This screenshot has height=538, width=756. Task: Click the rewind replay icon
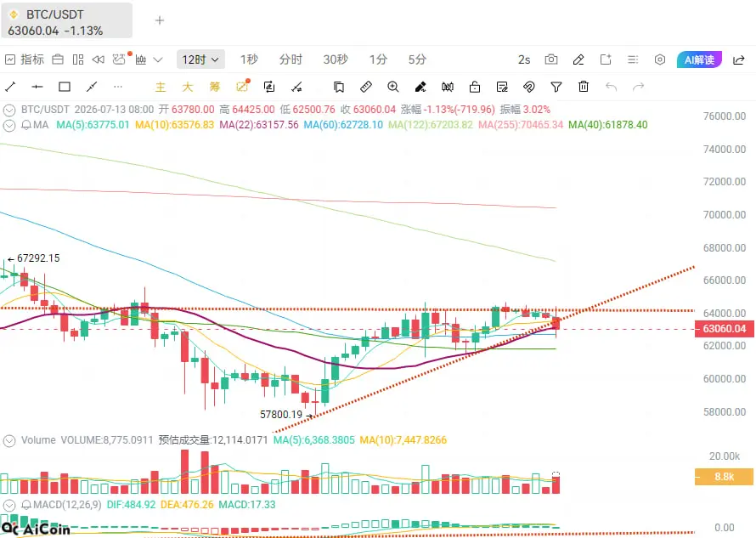tap(98, 59)
